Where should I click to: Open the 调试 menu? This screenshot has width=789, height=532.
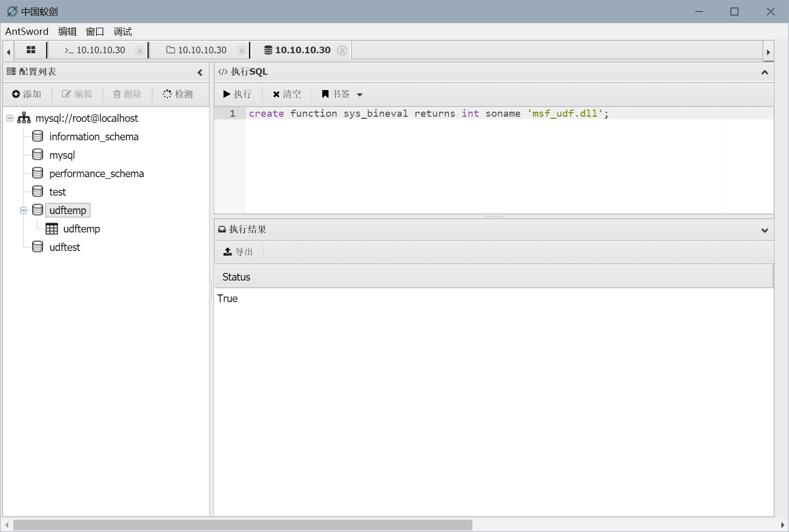point(122,32)
